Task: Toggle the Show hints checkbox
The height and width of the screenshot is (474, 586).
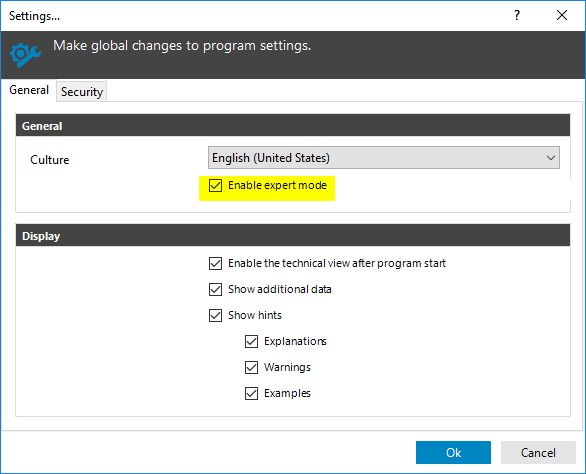Action: tap(215, 315)
